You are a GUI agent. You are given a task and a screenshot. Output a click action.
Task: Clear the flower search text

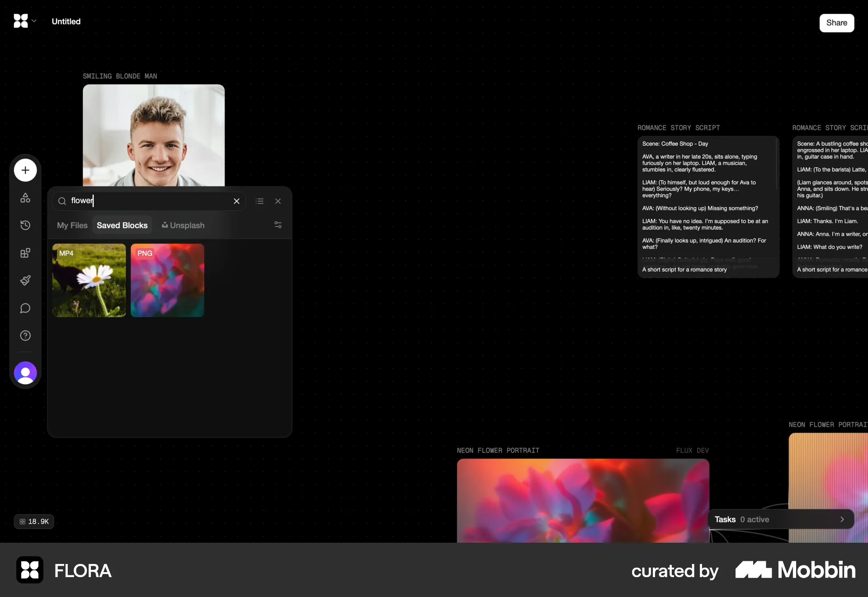tap(236, 201)
